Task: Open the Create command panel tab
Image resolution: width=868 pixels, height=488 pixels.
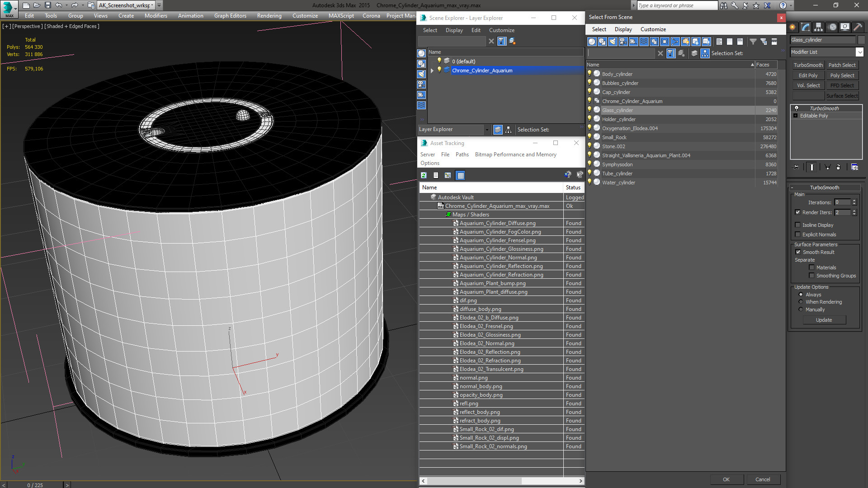Action: pyautogui.click(x=793, y=27)
